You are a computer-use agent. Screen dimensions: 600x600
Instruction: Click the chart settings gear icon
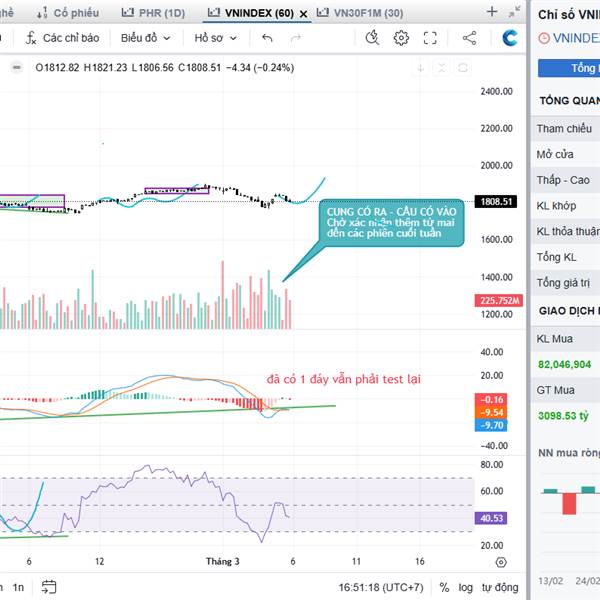tap(401, 38)
